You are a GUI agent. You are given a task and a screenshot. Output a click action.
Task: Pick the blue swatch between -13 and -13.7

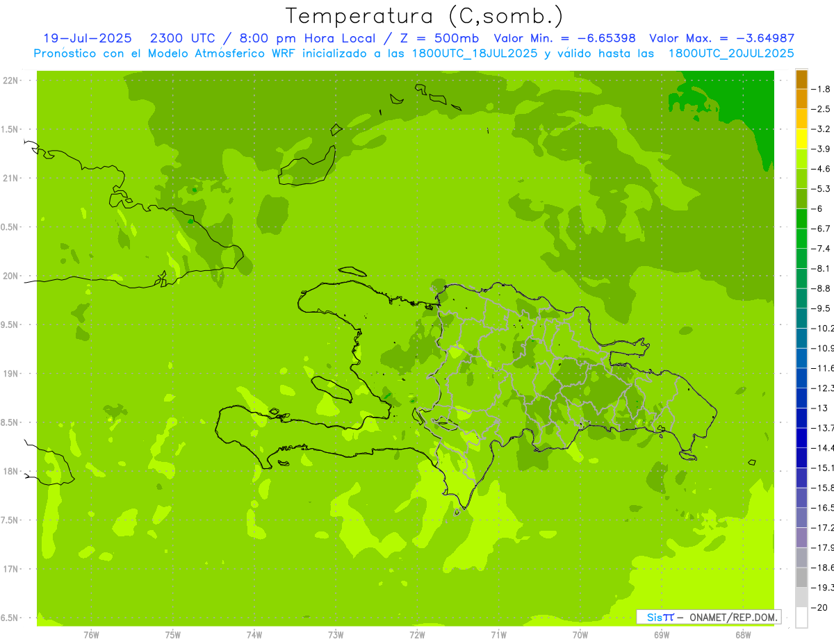801,418
